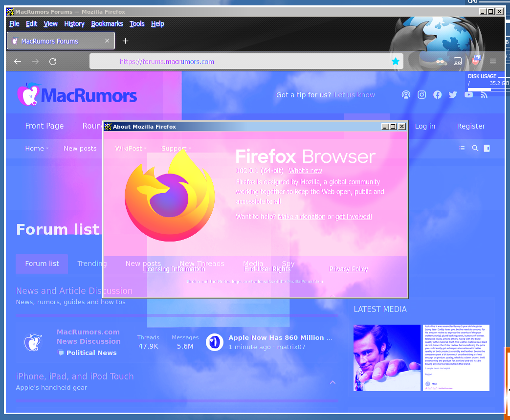Click New posts in the sub-navigation bar
This screenshot has width=510, height=420.
point(80,148)
